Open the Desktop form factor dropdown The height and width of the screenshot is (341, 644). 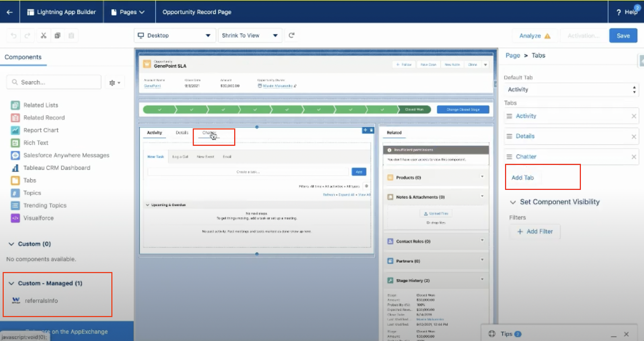click(x=174, y=35)
